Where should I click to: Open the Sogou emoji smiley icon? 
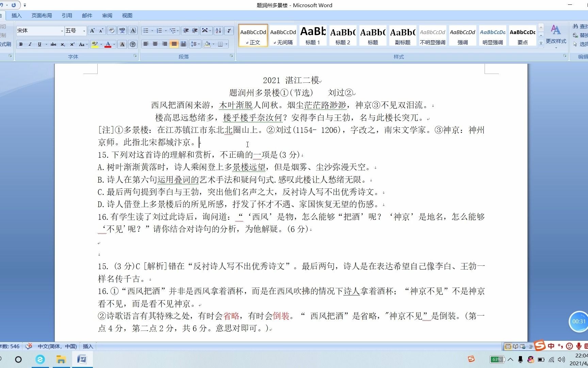pos(569,346)
